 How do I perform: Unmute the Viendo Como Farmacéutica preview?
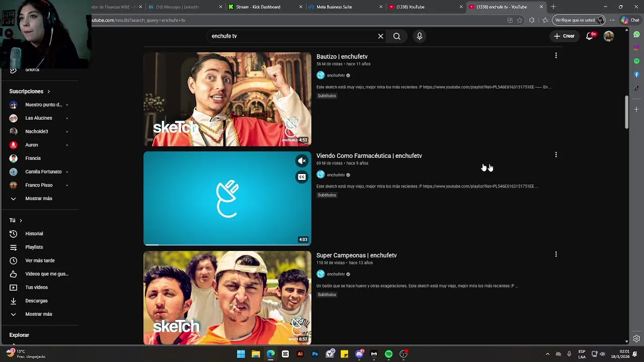click(x=302, y=161)
